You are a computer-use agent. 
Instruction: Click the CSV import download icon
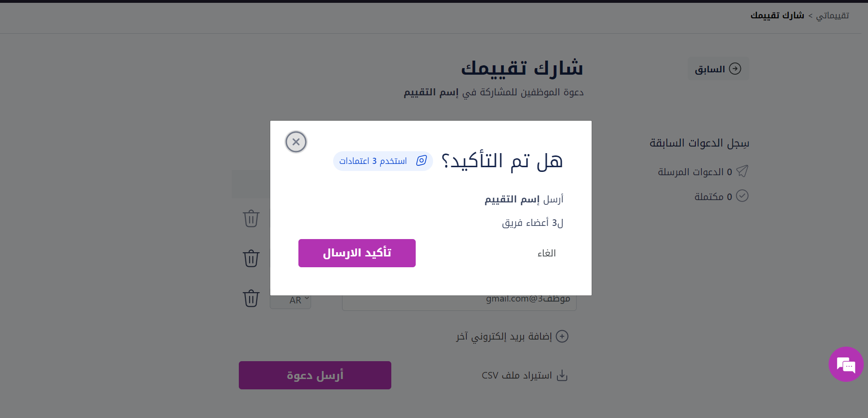click(562, 375)
